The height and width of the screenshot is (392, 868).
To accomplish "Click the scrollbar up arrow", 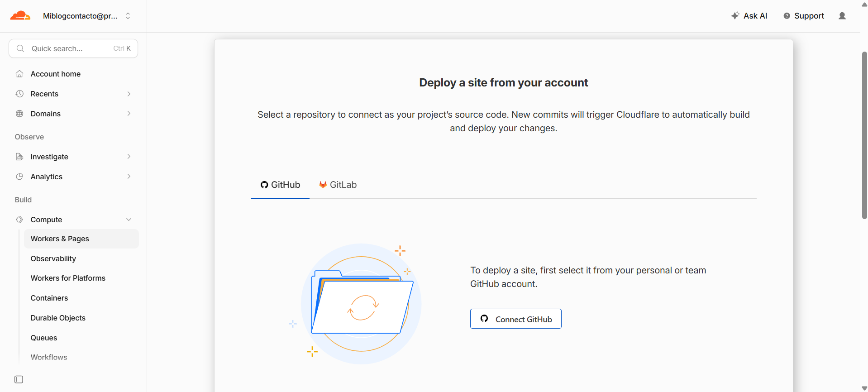I will click(864, 5).
